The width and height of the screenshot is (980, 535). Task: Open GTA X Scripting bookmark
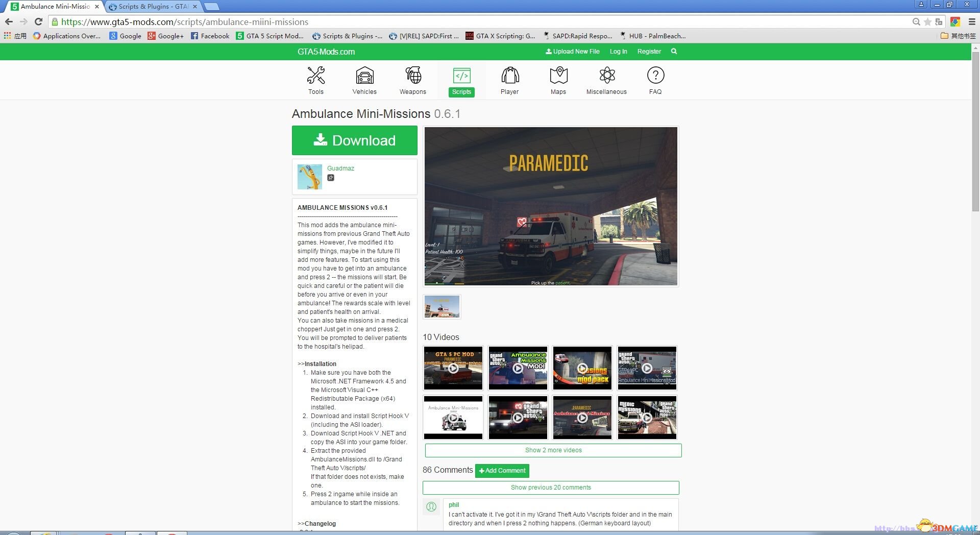coord(500,36)
